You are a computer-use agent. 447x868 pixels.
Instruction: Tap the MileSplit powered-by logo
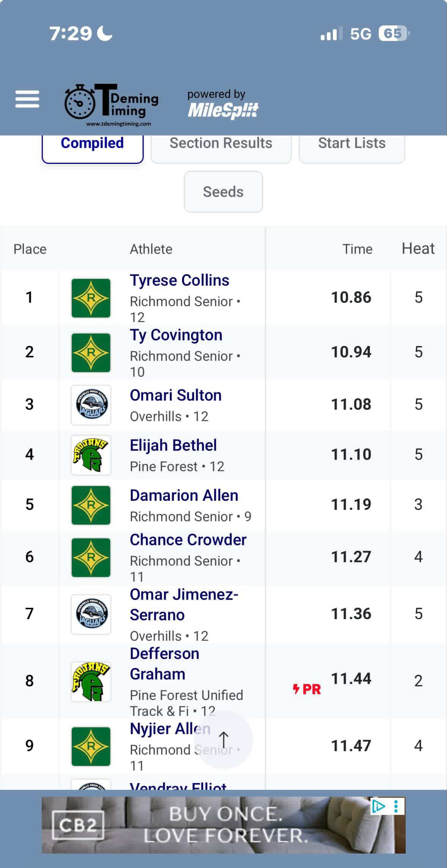[223, 105]
